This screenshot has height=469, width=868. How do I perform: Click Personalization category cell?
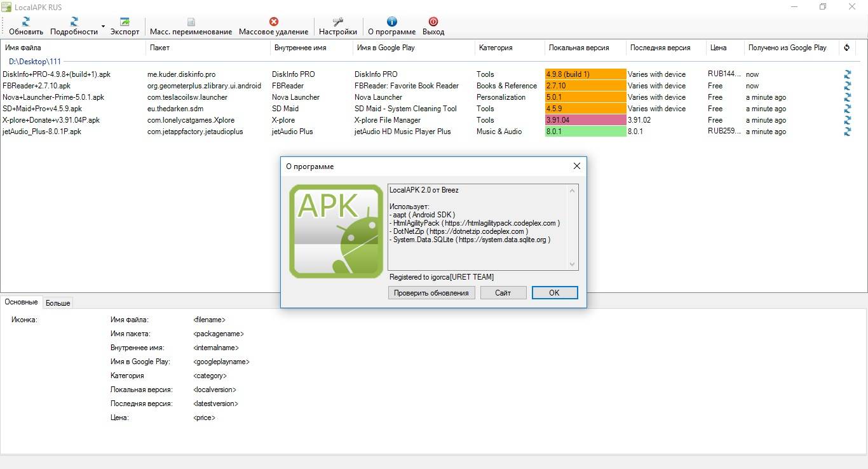tap(501, 97)
